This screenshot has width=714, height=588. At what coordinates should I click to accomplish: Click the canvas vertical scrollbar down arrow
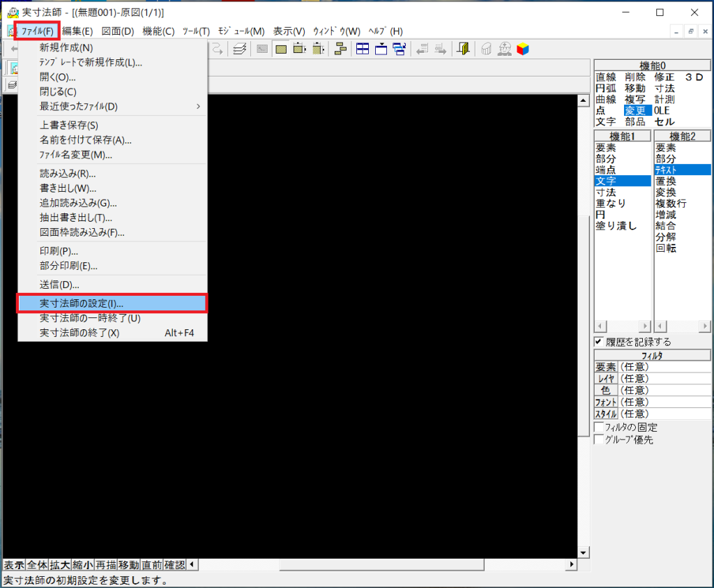pyautogui.click(x=584, y=553)
